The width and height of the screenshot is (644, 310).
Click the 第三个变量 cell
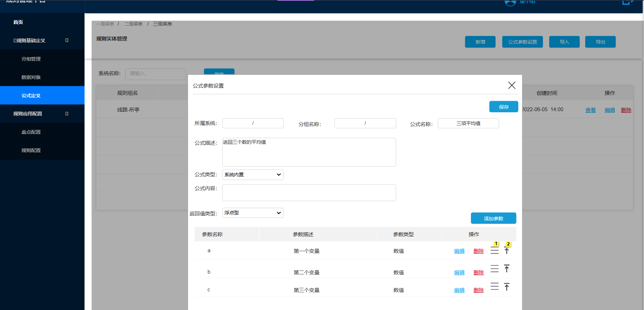[x=307, y=290]
